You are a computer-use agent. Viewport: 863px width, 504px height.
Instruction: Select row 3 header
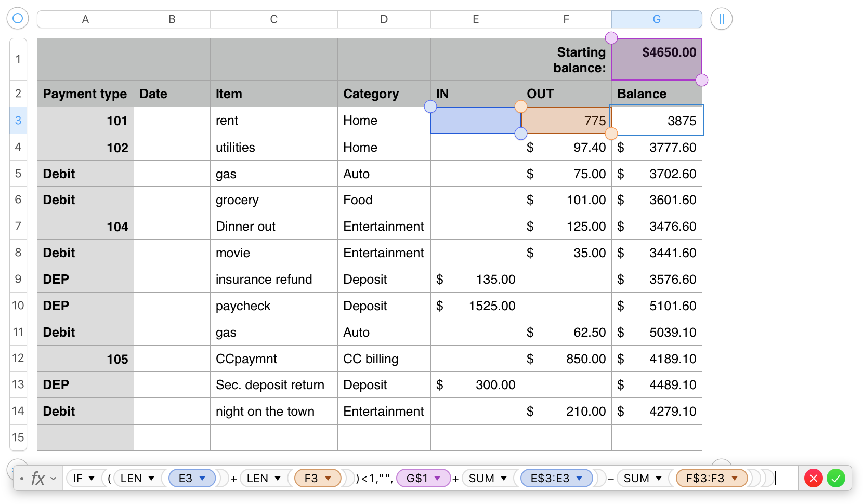[18, 121]
